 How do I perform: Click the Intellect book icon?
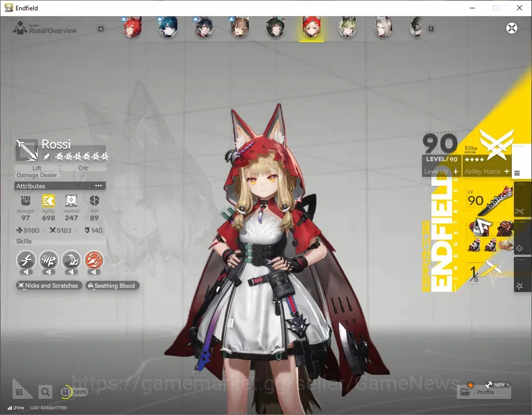click(71, 201)
